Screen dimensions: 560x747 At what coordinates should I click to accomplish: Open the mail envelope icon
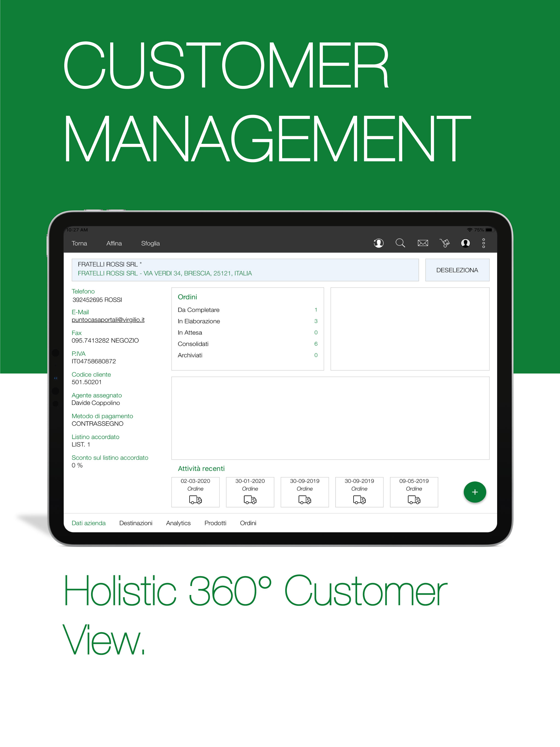(422, 243)
